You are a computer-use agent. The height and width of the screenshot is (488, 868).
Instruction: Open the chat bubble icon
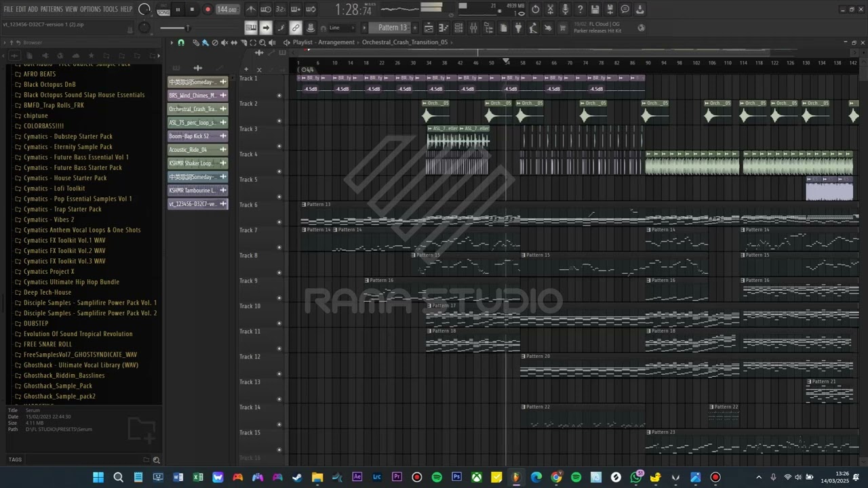625,9
